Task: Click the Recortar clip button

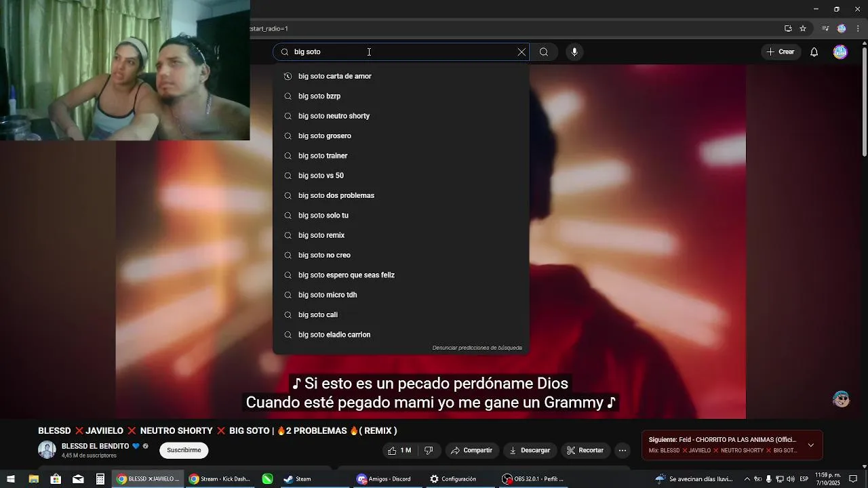Action: tap(585, 450)
